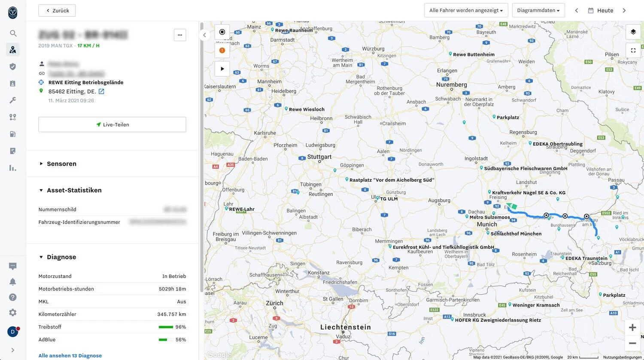Image resolution: width=644 pixels, height=360 pixels.
Task: Open the search icon in the sidebar
Action: [13, 33]
